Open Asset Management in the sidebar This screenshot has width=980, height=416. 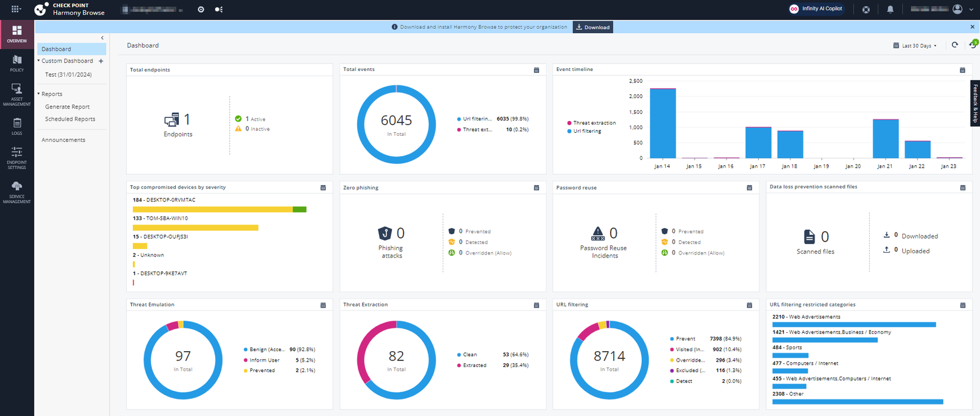click(17, 94)
